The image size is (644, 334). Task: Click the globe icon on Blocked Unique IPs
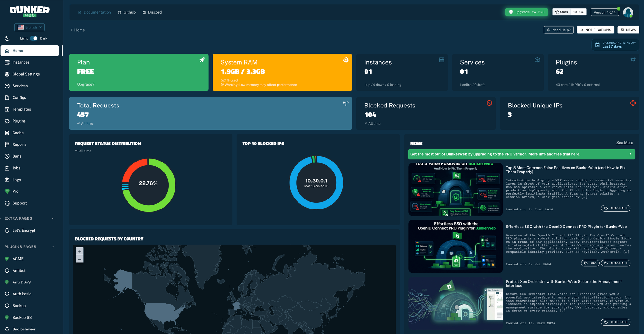633,103
